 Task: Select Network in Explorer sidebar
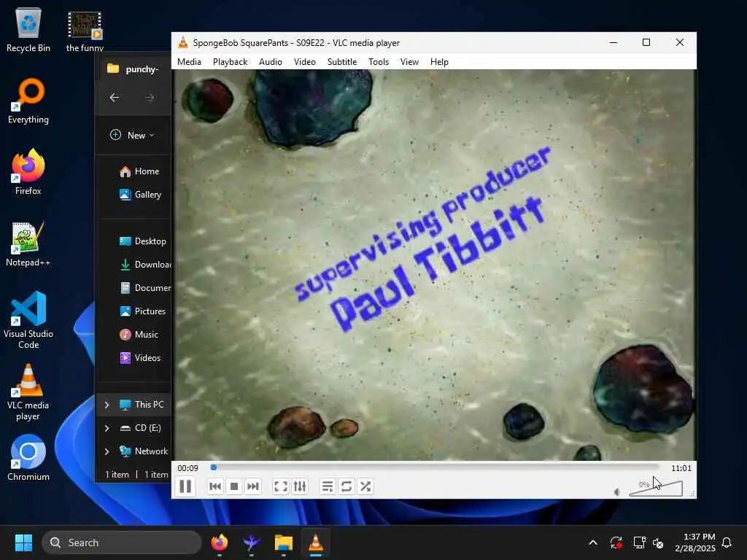[x=144, y=451]
